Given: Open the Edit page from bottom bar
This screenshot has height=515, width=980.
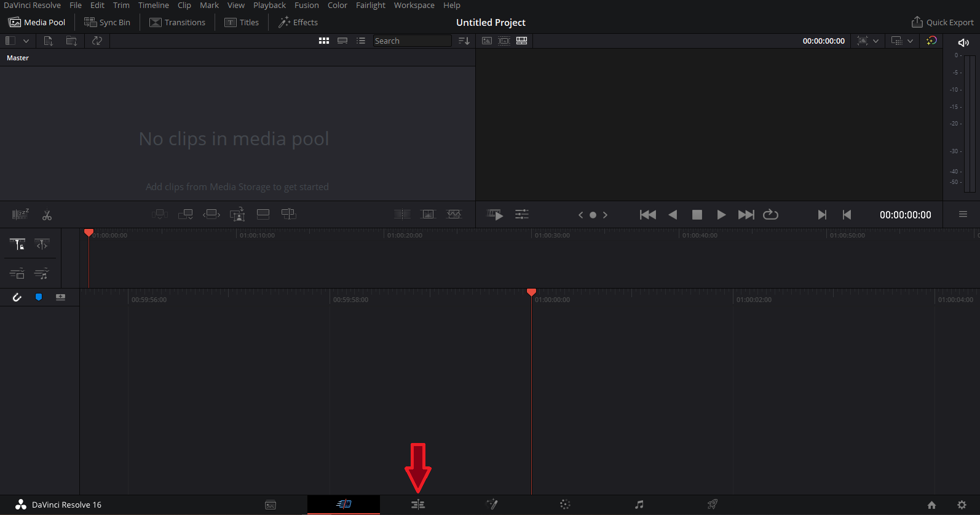Looking at the screenshot, I should click(417, 505).
